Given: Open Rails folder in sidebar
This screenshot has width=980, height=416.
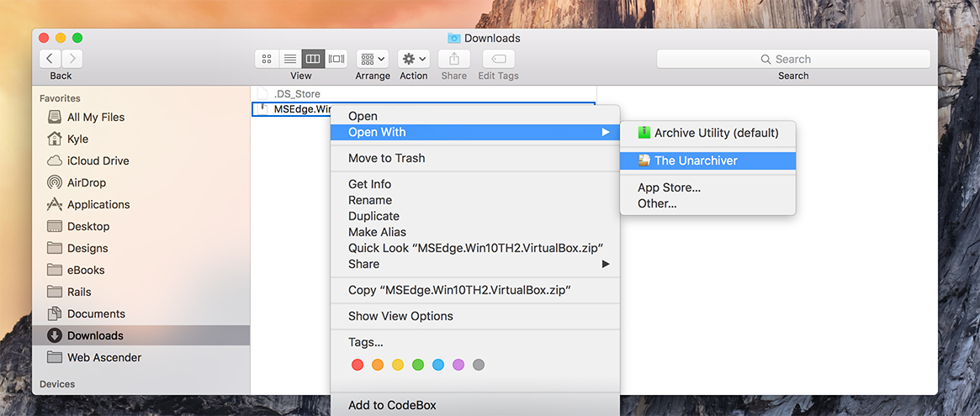Looking at the screenshot, I should [x=141, y=292].
